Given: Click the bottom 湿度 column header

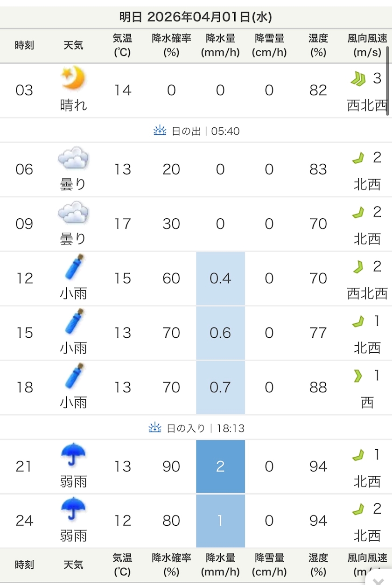Looking at the screenshot, I should (318, 564).
